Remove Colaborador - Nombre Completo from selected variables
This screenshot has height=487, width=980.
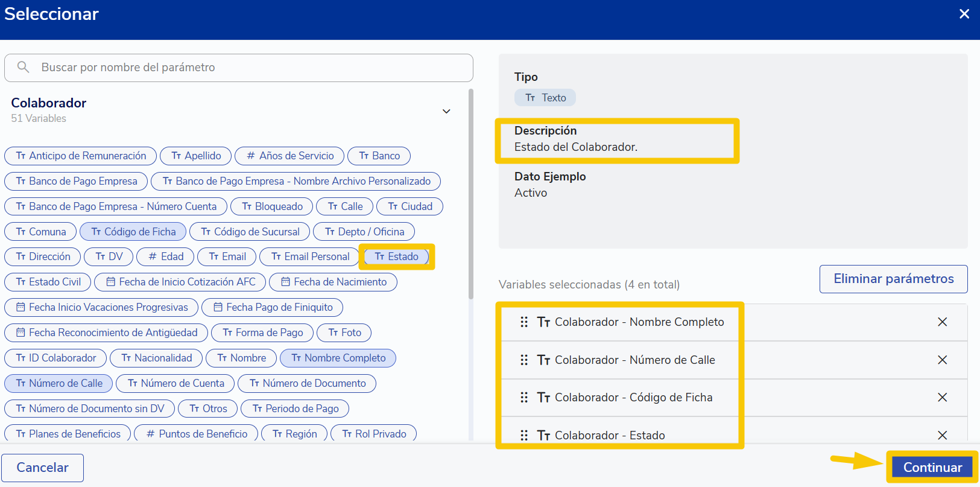[942, 322]
